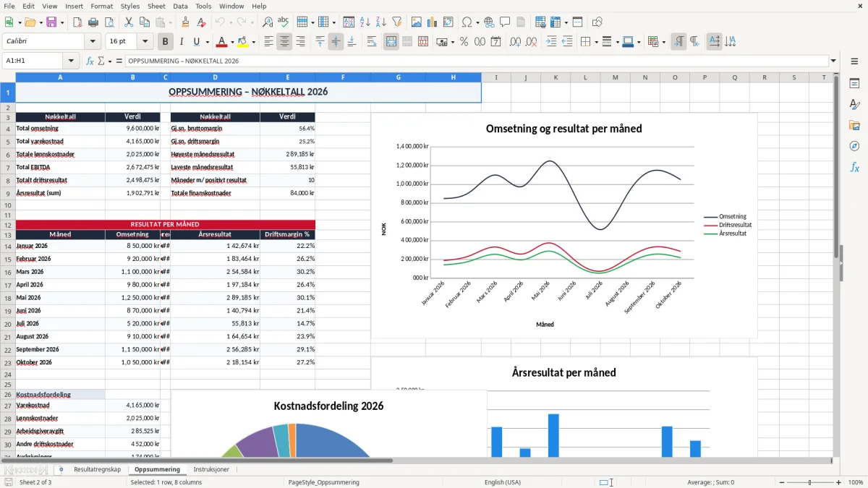Click the Clear Direct Formatting icon

tap(201, 22)
